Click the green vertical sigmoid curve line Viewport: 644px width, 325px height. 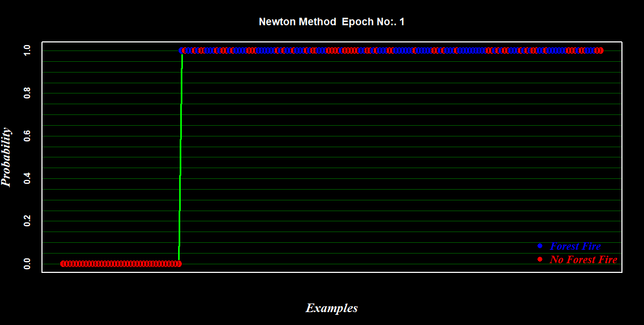click(x=180, y=157)
